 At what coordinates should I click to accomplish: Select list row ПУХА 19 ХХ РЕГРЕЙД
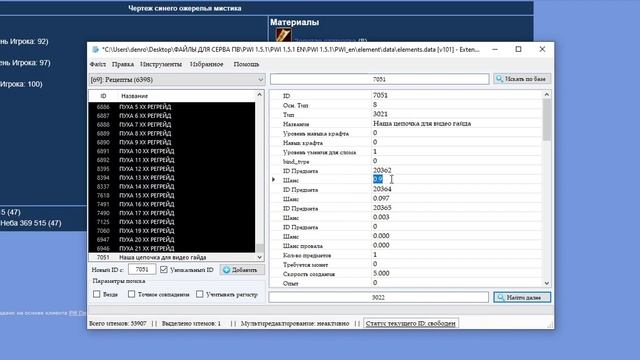click(x=172, y=231)
